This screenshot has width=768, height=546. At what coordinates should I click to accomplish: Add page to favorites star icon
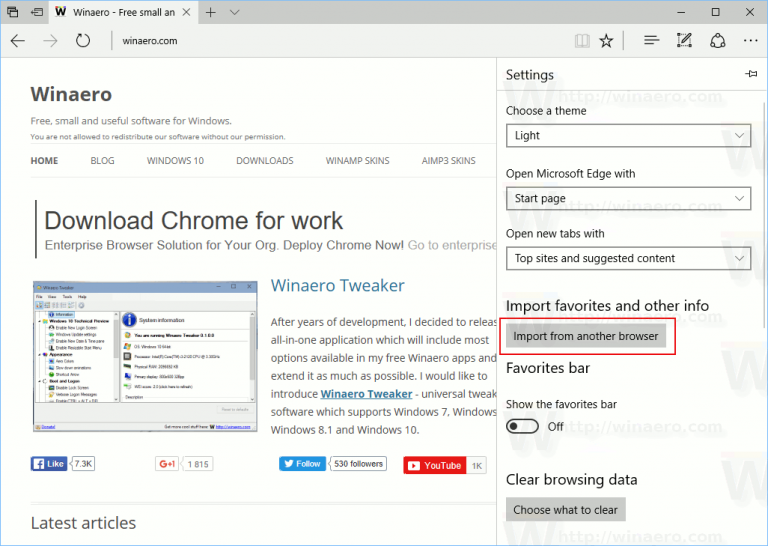(606, 41)
